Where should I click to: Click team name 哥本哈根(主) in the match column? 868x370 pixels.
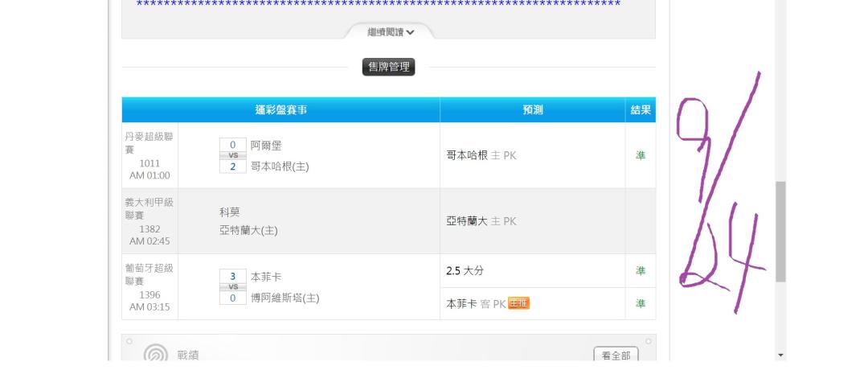[280, 166]
